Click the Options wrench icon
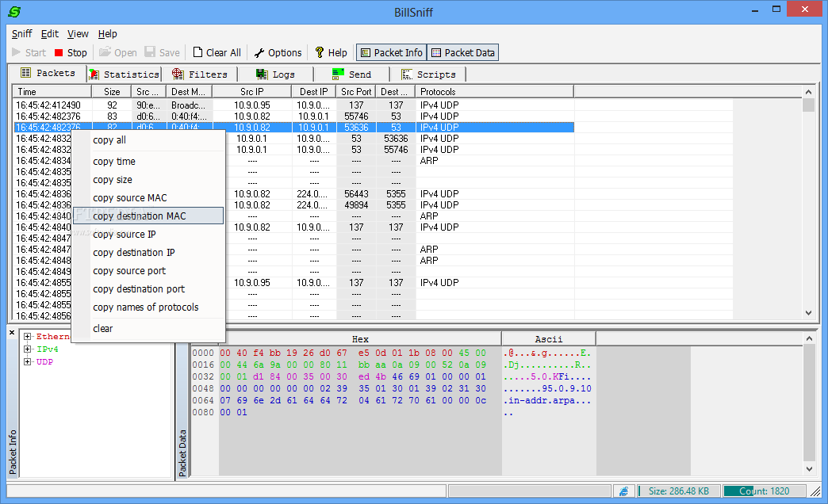 [x=259, y=53]
